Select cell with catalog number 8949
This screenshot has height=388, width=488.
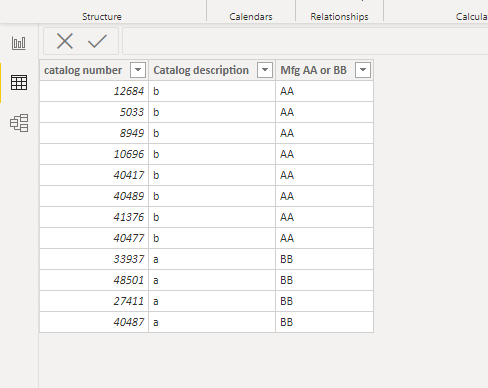click(x=94, y=133)
